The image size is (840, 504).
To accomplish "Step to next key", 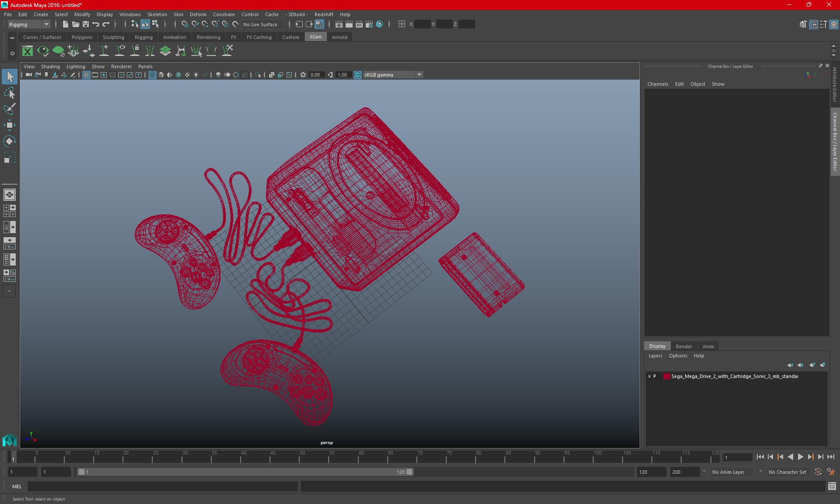I will pos(810,457).
